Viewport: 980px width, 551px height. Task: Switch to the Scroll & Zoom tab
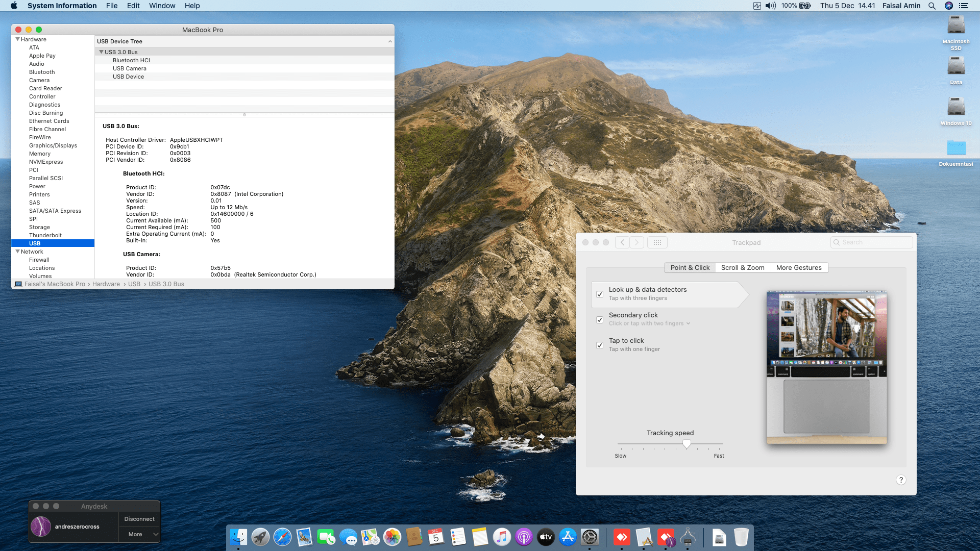(x=743, y=267)
